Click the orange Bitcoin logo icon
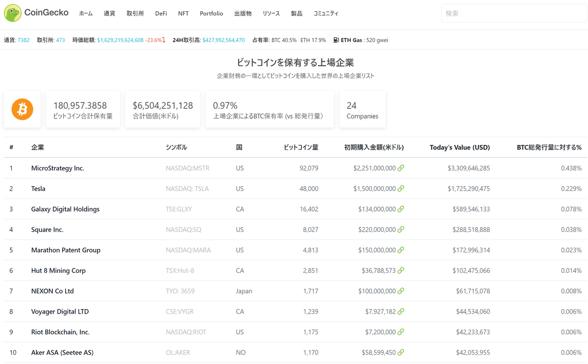 click(x=22, y=109)
